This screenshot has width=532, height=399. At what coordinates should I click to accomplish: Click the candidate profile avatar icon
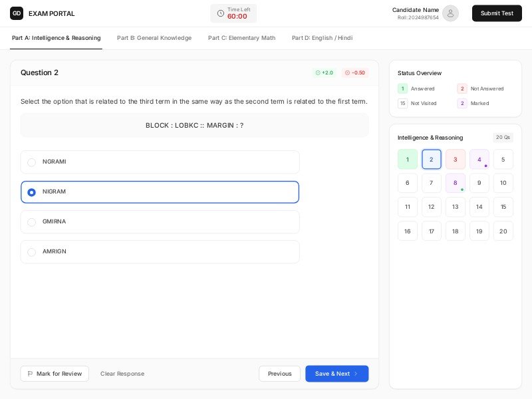pos(450,13)
